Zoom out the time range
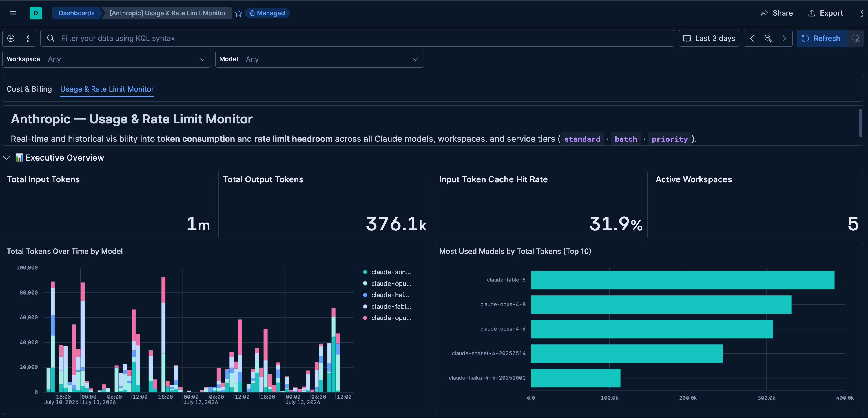868x418 pixels. coord(768,39)
